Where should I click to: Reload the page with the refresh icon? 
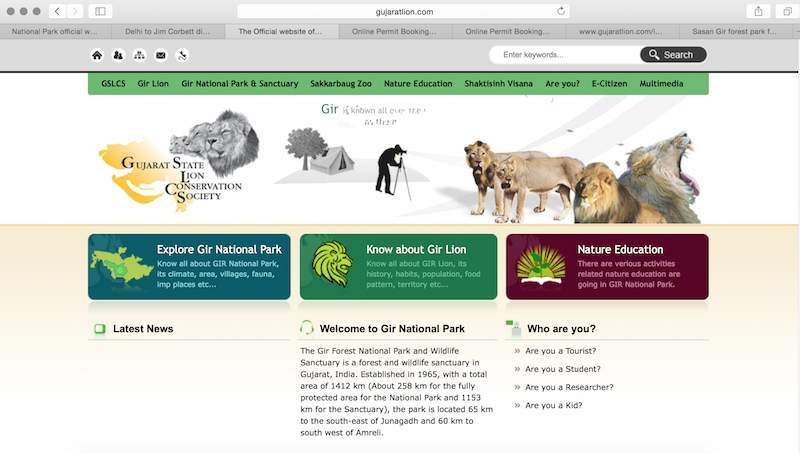point(561,11)
